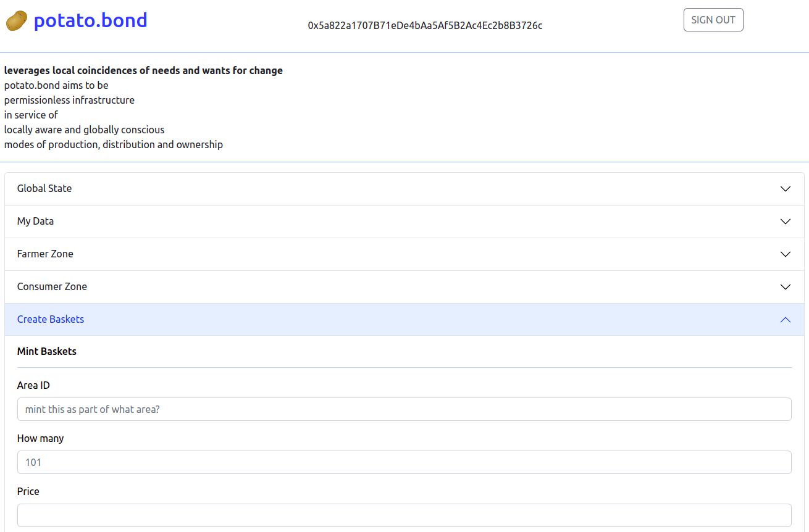Focus the Area ID input field
This screenshot has height=532, width=809.
[x=404, y=409]
